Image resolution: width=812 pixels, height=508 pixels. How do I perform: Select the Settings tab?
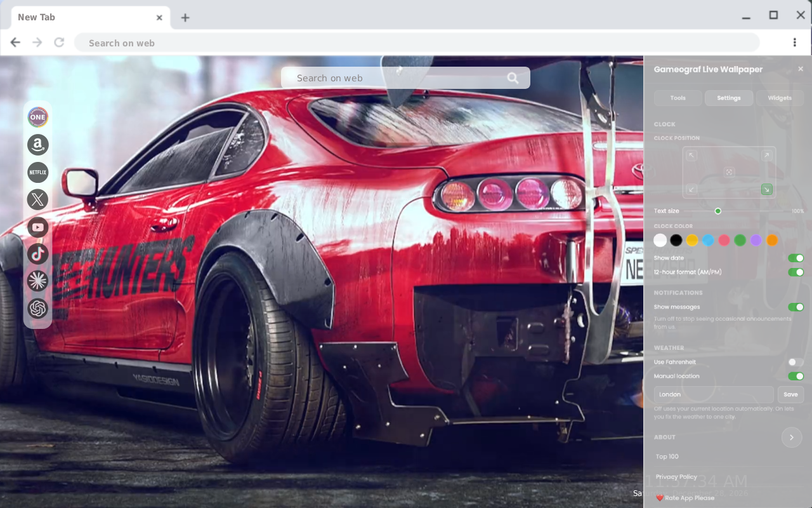point(729,98)
